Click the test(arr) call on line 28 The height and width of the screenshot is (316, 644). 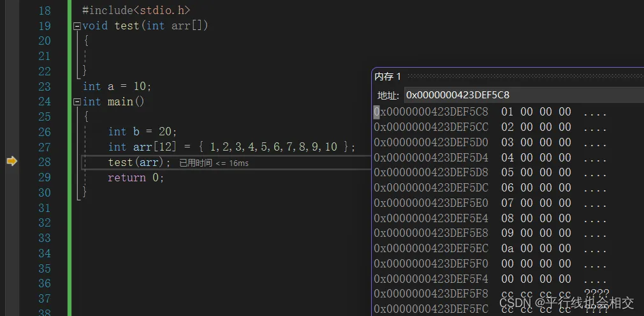tap(139, 162)
